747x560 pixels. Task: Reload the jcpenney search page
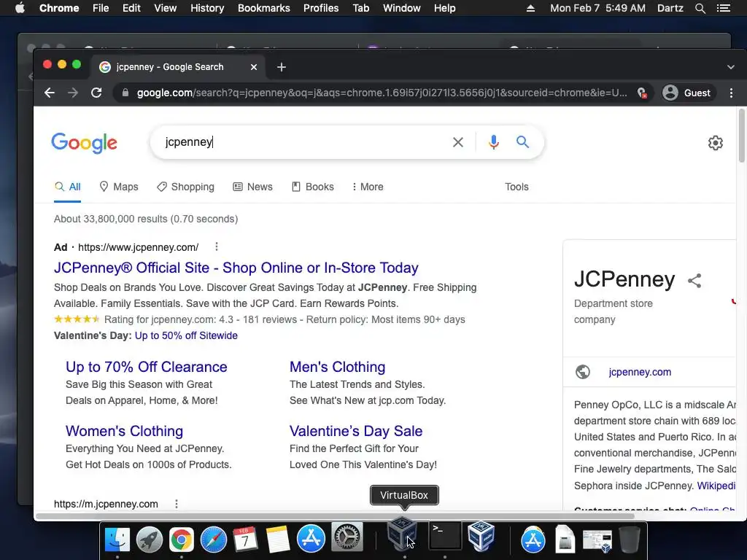[96, 93]
